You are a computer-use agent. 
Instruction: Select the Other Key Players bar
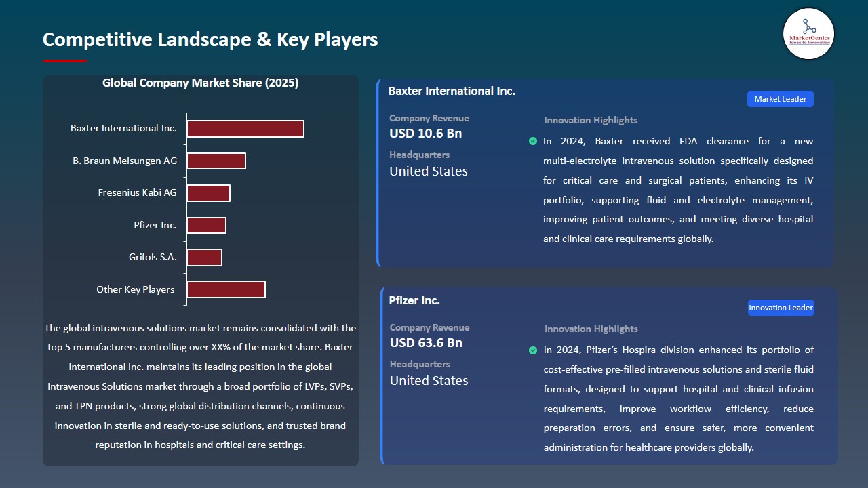[x=226, y=289]
